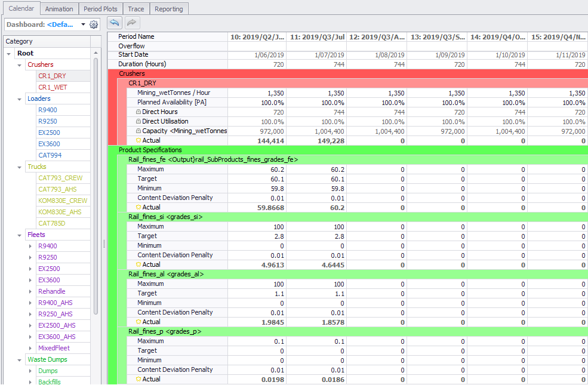This screenshot has width=588, height=385.
Task: Select KOM830E_AHS truck item
Action: click(59, 212)
